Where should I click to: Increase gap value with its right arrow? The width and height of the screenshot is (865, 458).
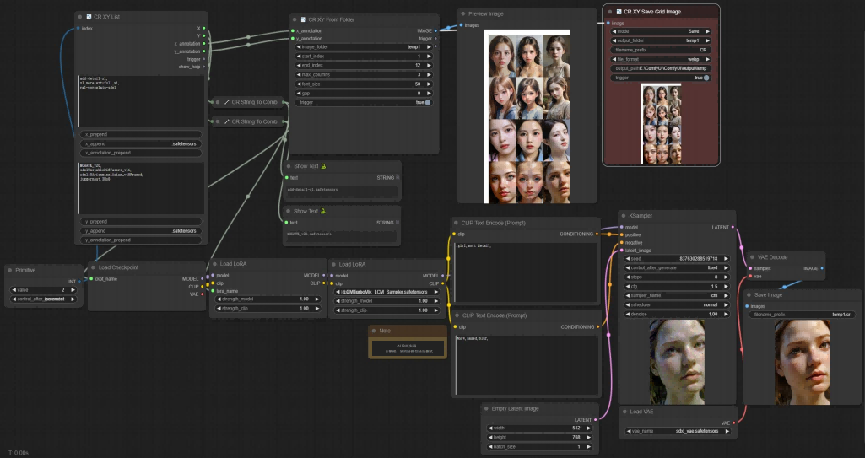429,93
